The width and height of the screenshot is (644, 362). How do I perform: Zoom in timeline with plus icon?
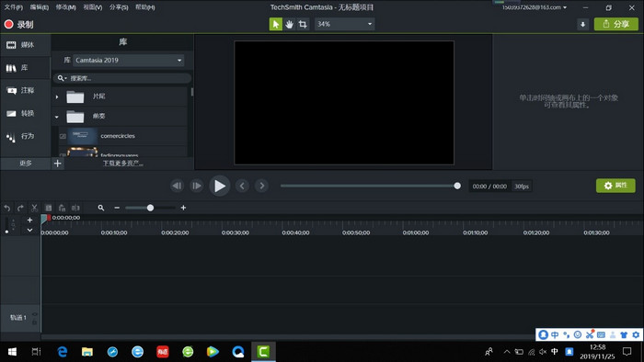183,208
